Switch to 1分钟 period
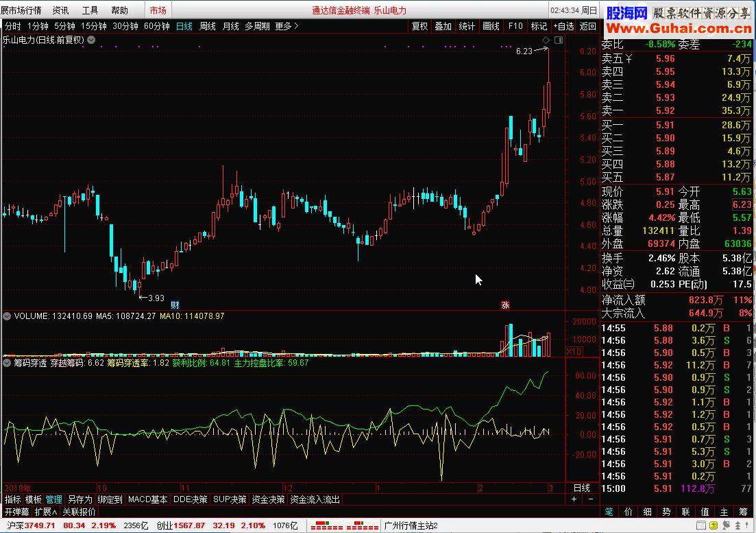This screenshot has height=533, width=756. coord(38,26)
